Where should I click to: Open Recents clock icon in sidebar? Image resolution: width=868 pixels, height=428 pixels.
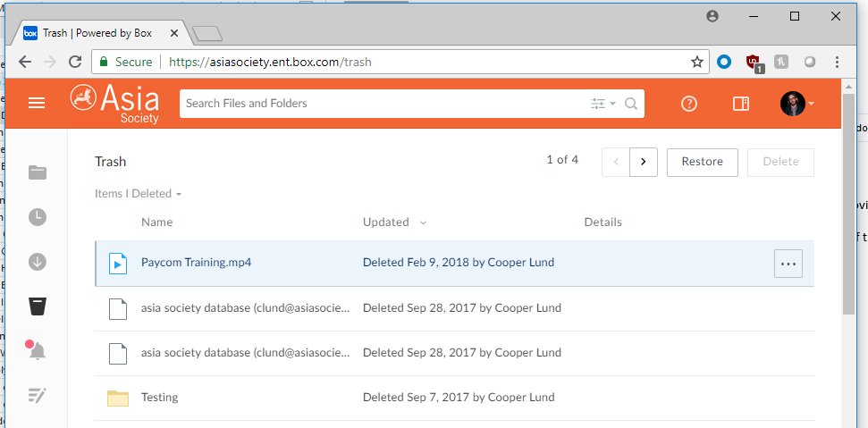click(x=38, y=217)
